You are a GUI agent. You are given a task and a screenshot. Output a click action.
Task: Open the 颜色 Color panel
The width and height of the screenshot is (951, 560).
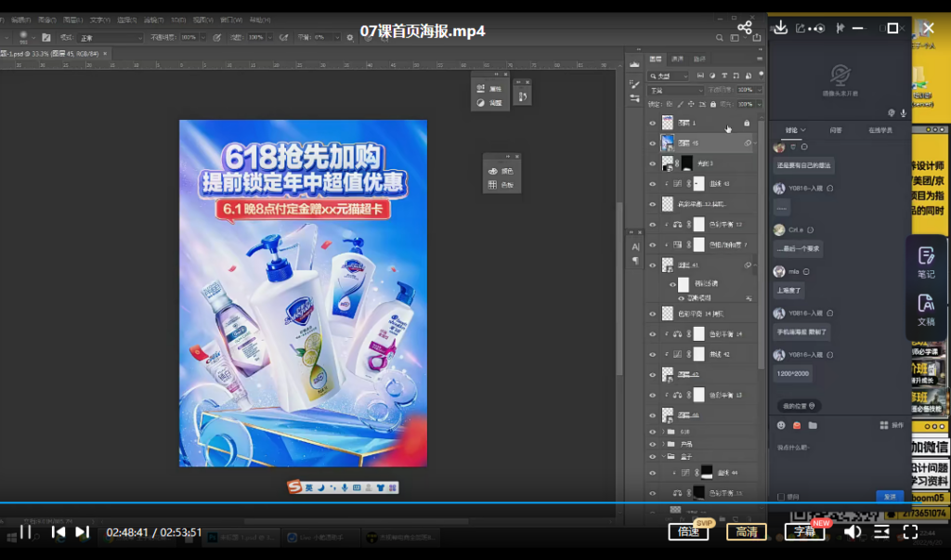pyautogui.click(x=502, y=171)
